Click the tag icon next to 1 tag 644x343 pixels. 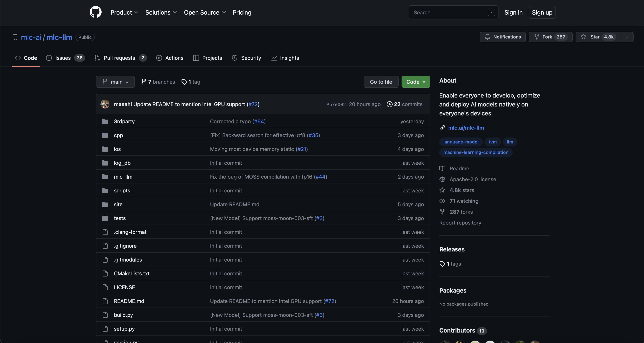pos(184,82)
